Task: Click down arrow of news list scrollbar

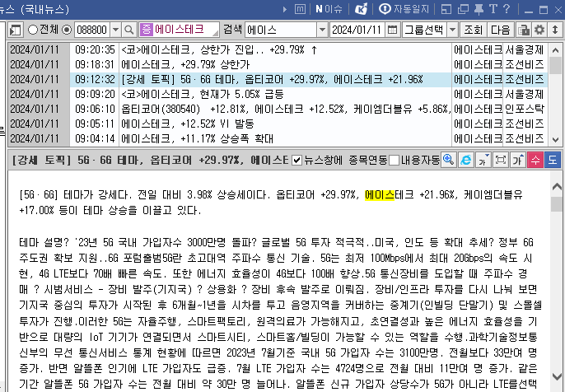Action: click(555, 140)
